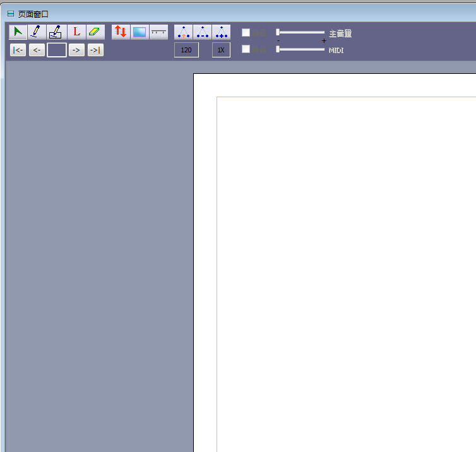Screen dimensions: 476x452
Task: Jump to first page with |<- button
Action: pyautogui.click(x=18, y=50)
